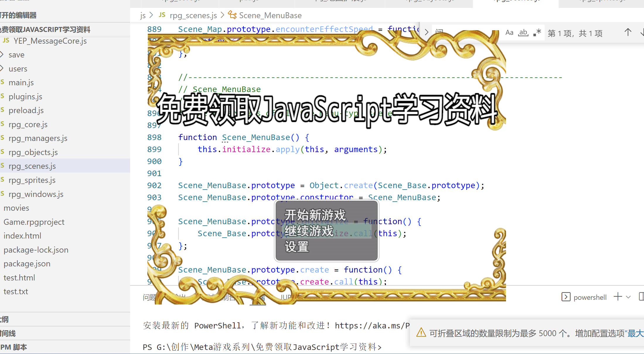Select the Scene_MenuBase breadcrumb label
This screenshot has width=644, height=354.
coord(270,16)
